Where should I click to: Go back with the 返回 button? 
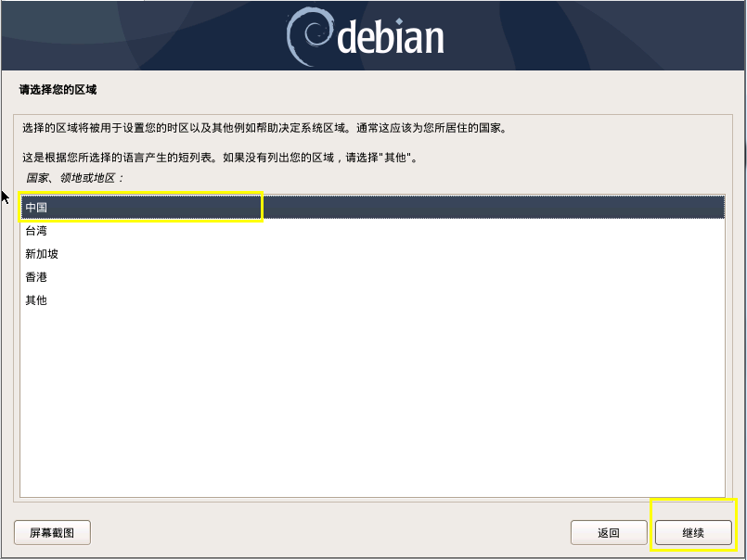(x=609, y=532)
